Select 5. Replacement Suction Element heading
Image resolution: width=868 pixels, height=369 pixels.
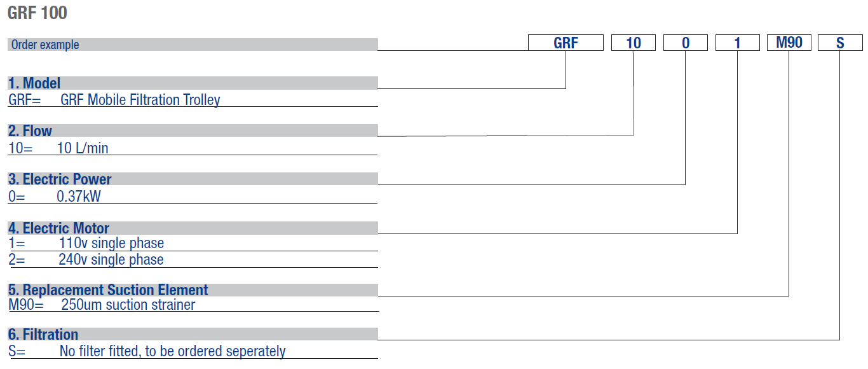108,290
